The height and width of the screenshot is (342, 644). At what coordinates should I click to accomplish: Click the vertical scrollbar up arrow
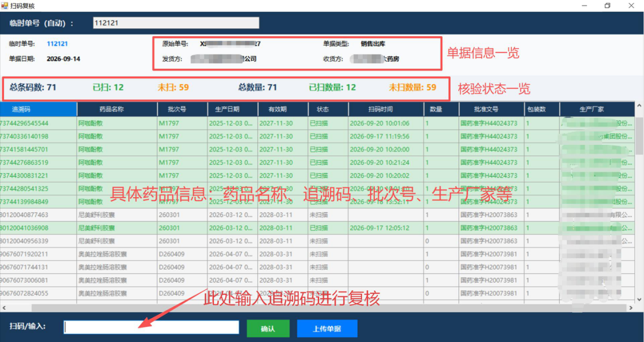(x=639, y=106)
